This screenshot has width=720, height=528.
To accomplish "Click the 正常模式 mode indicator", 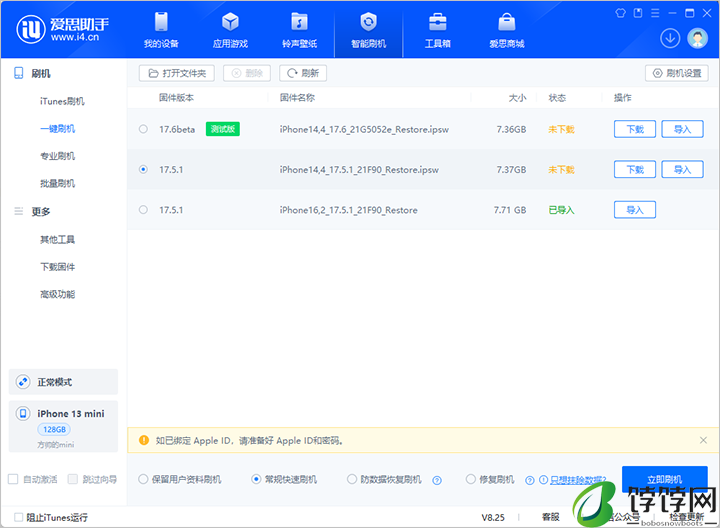I will [x=63, y=382].
